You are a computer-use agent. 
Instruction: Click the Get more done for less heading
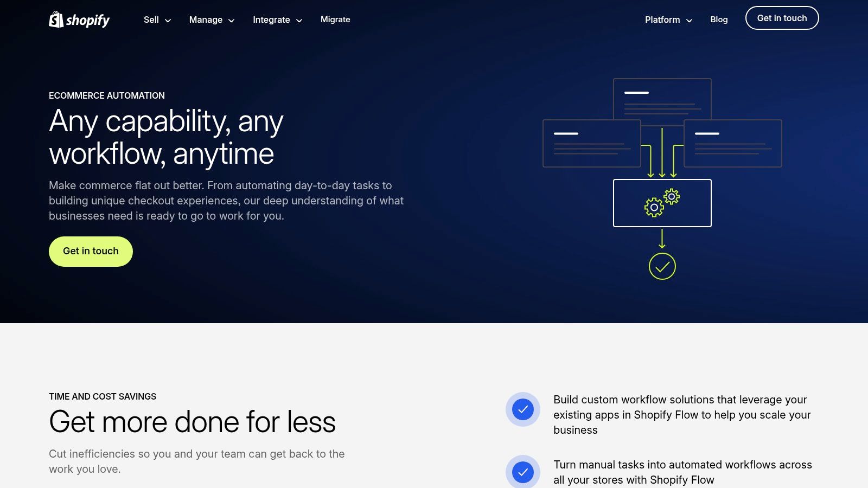(193, 422)
